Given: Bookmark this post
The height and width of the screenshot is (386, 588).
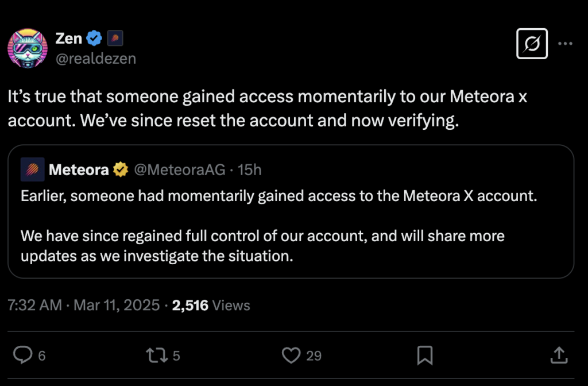Looking at the screenshot, I should point(425,355).
